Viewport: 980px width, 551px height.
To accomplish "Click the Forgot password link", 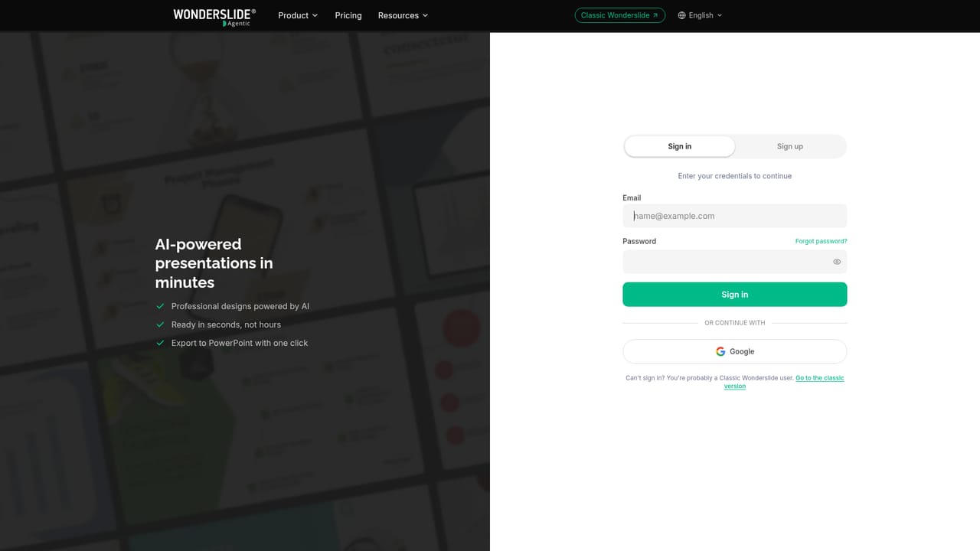I will (822, 241).
